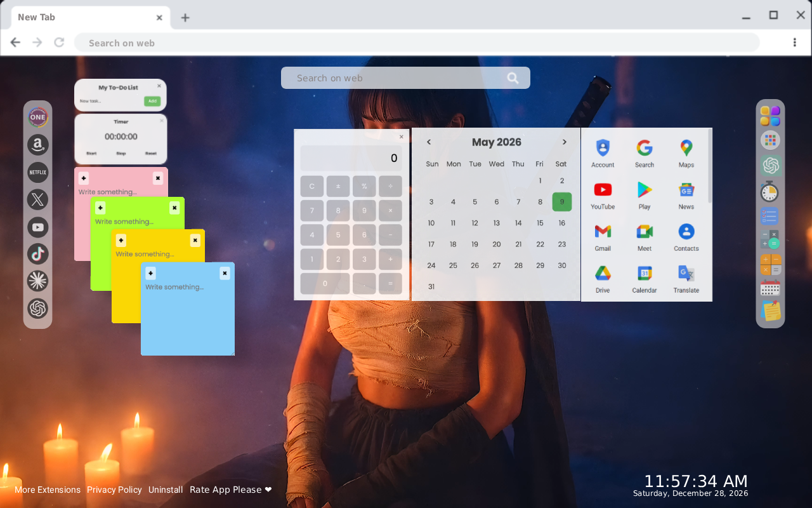Screen dimensions: 812x508
Task: Toggle the blue to-do checklist widget icon
Action: coord(770,216)
